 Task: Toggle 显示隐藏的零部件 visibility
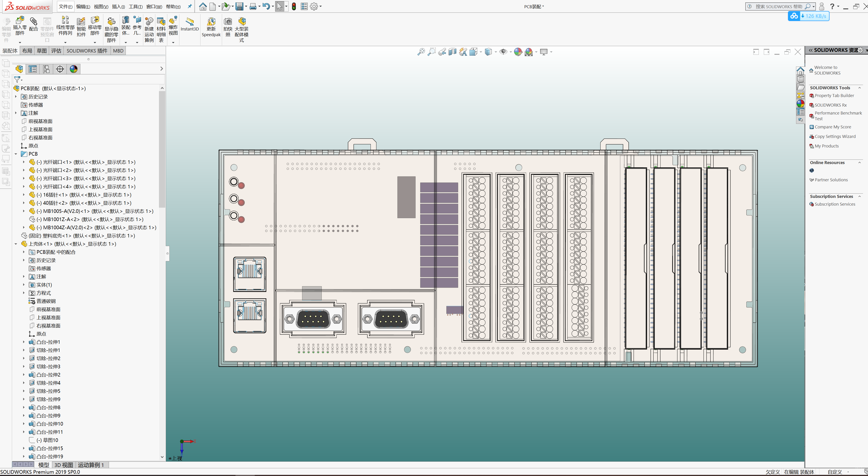111,29
